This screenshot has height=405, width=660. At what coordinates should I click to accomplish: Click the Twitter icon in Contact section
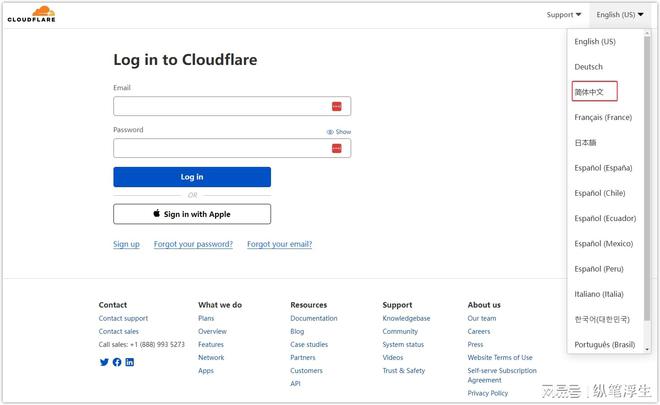tap(104, 362)
